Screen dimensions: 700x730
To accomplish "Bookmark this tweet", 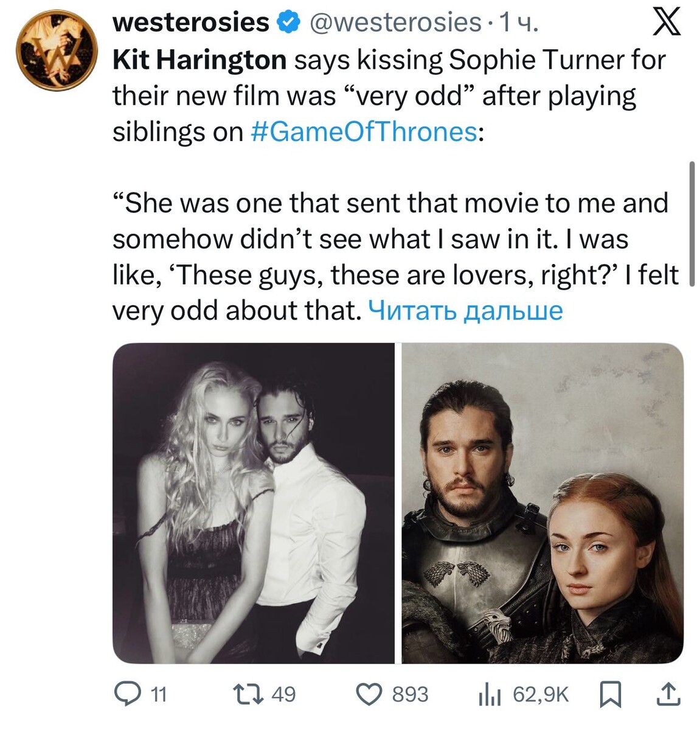I will (610, 694).
